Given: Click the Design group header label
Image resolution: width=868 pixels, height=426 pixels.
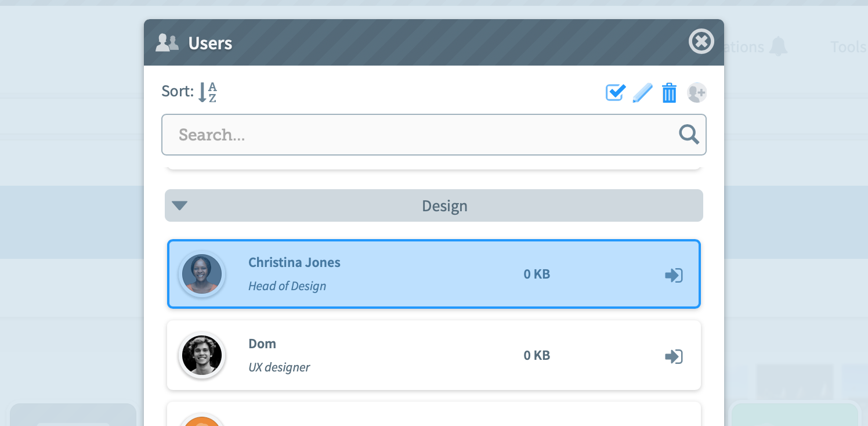Looking at the screenshot, I should [x=444, y=206].
